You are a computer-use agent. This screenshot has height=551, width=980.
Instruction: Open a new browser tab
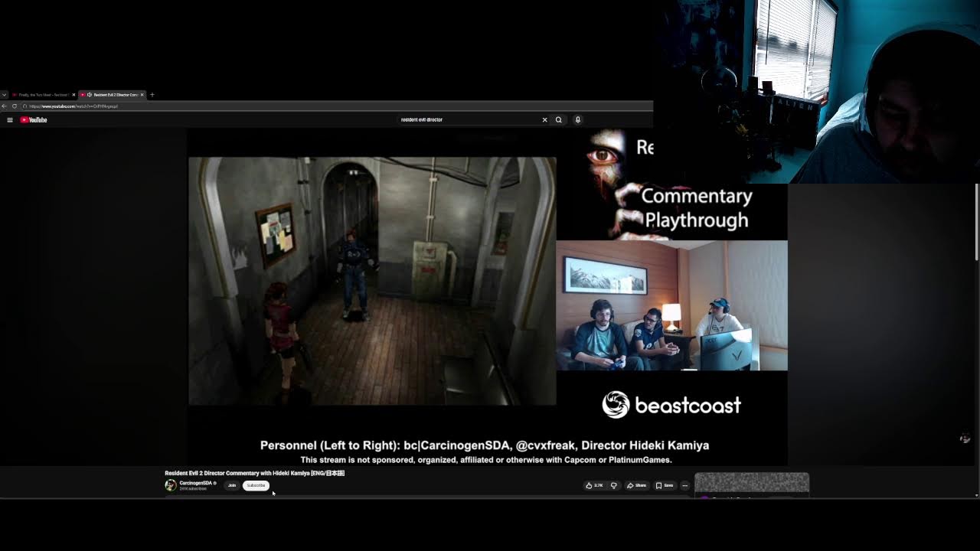152,95
